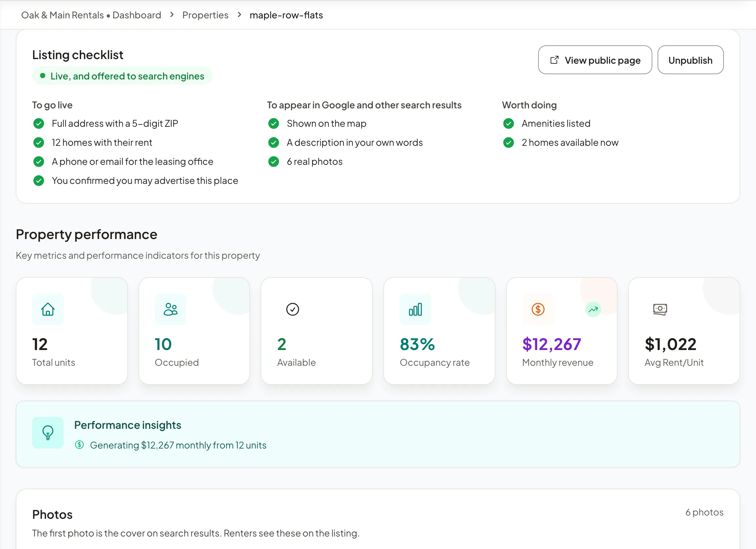
Task: Click the Total units label
Action: click(x=53, y=362)
